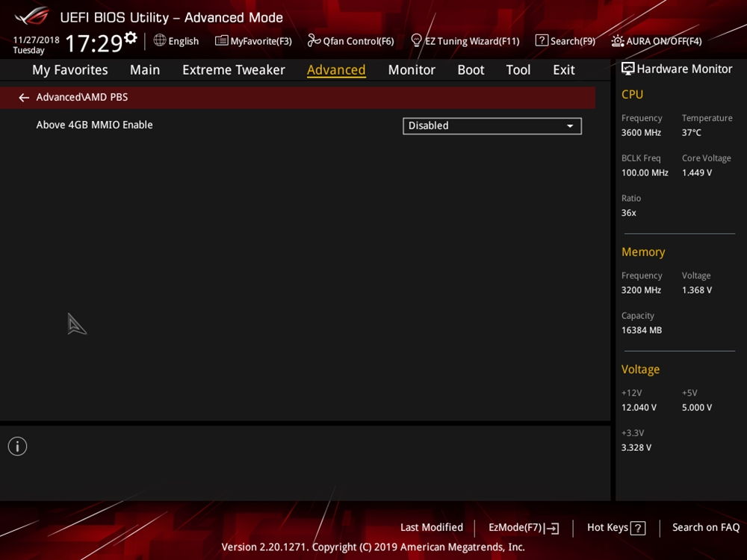Open Above 4GB MMIO Enable dropdown
Viewport: 747px width, 560px height.
pyautogui.click(x=492, y=125)
